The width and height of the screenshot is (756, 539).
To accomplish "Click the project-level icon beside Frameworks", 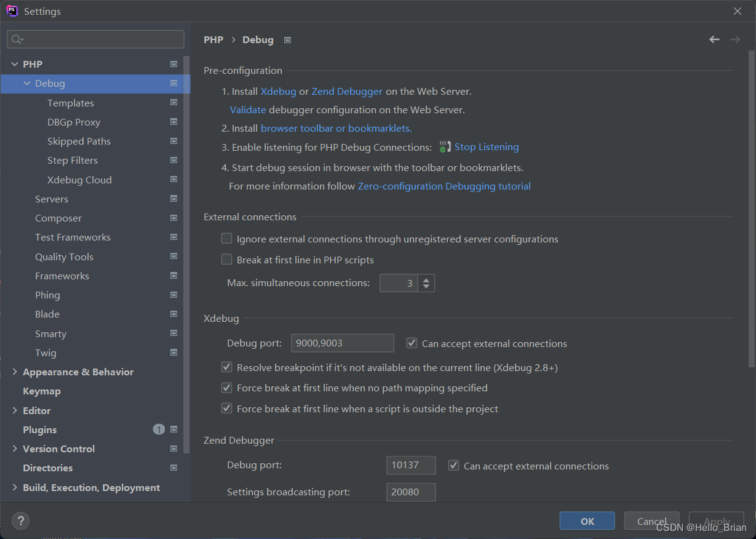I will coord(174,276).
